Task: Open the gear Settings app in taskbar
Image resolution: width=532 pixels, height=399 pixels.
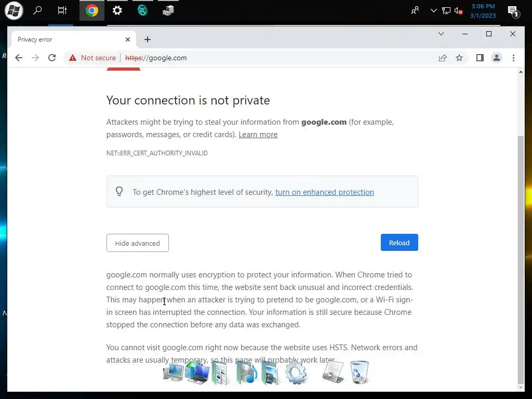Action: pos(117,10)
